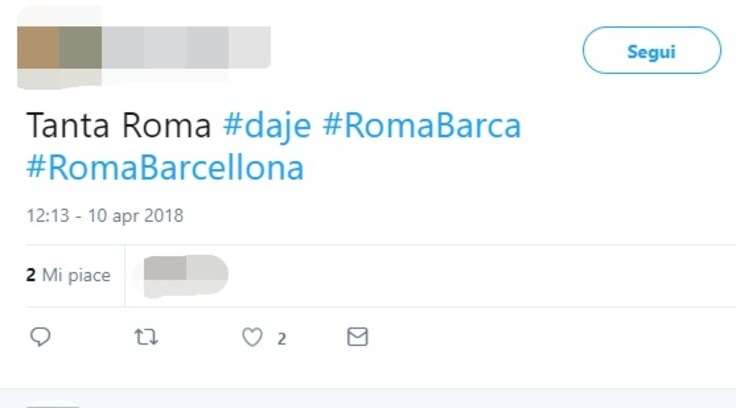Like the tweet with the heart icon
Image resolution: width=736 pixels, height=408 pixels.
point(252,337)
